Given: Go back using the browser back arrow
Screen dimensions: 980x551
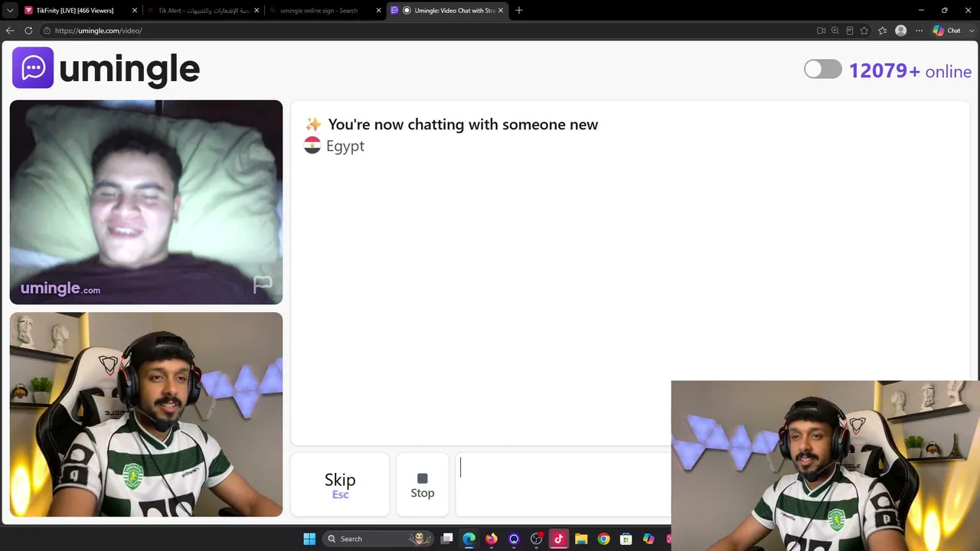Looking at the screenshot, I should (10, 31).
